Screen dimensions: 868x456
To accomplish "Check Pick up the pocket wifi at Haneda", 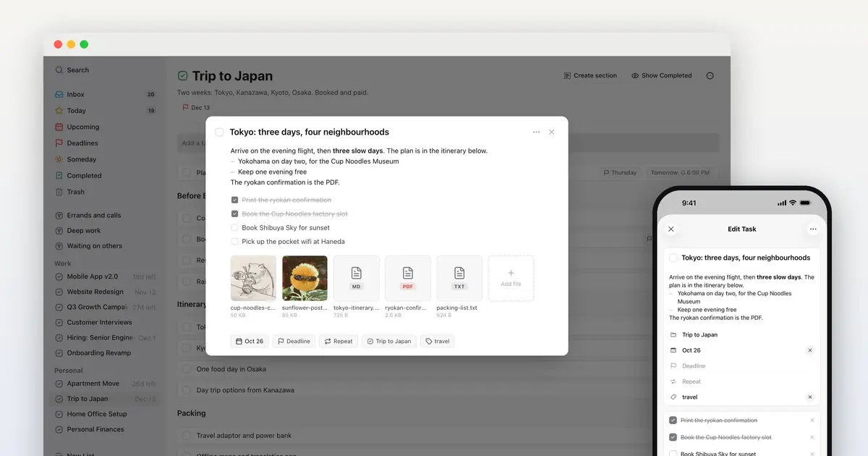I will coord(234,242).
